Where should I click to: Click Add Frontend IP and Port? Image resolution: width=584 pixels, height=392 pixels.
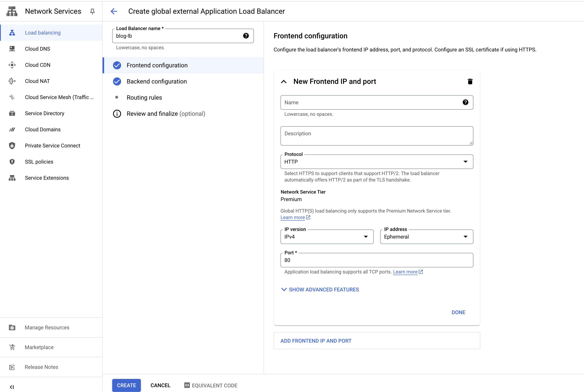[x=377, y=341]
